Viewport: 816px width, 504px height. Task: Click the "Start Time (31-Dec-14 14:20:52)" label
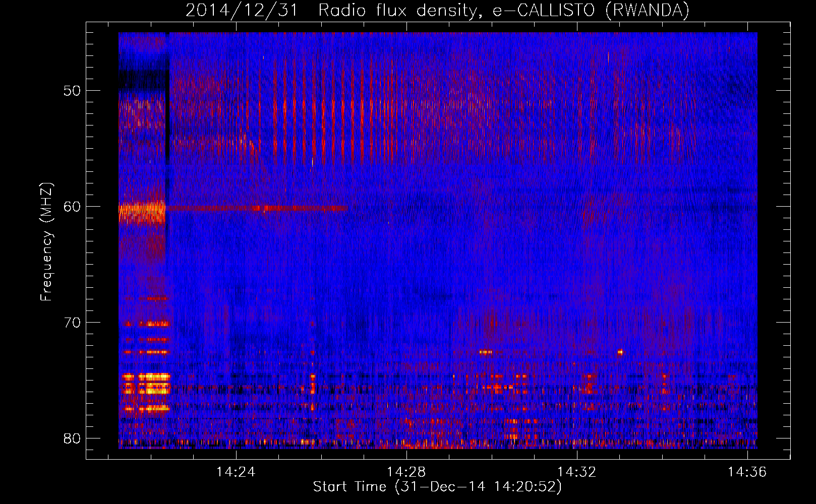437,487
